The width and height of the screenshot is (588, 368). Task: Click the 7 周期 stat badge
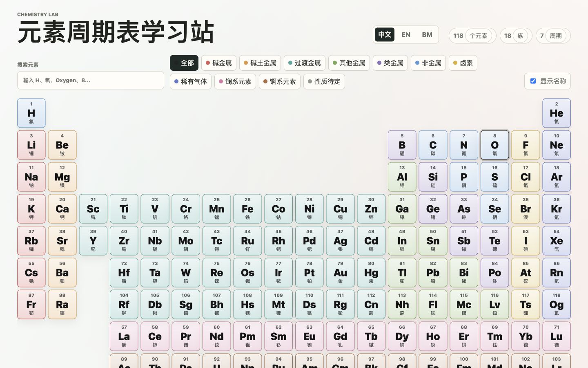pos(553,36)
